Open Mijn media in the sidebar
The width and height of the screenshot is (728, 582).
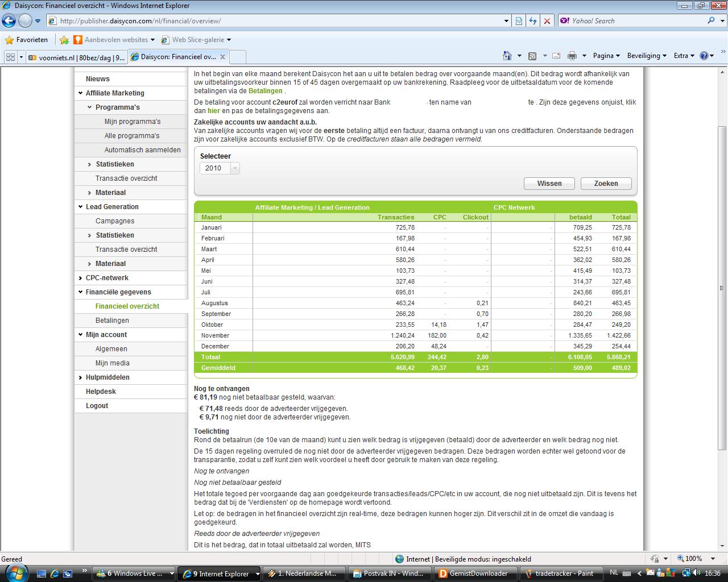113,363
